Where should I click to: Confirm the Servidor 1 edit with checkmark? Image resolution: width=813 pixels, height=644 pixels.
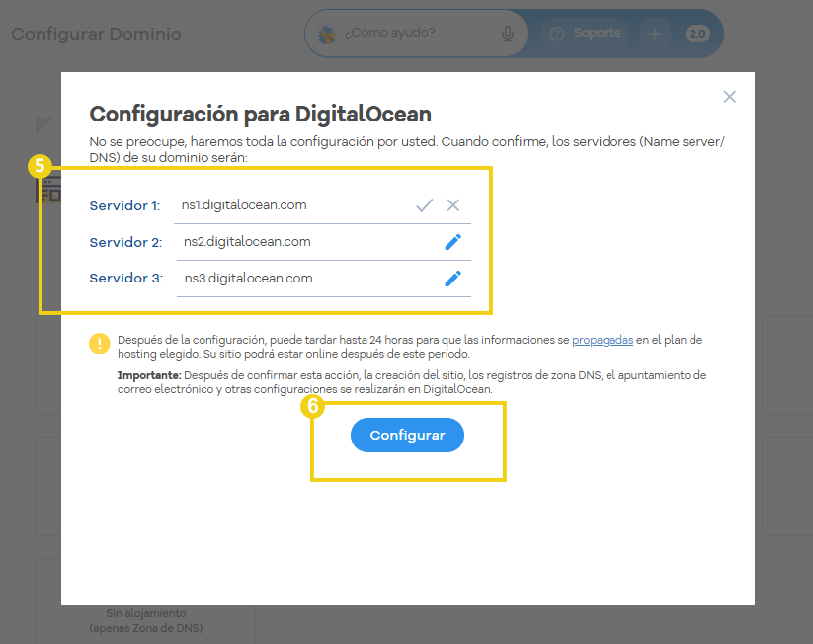click(x=424, y=205)
